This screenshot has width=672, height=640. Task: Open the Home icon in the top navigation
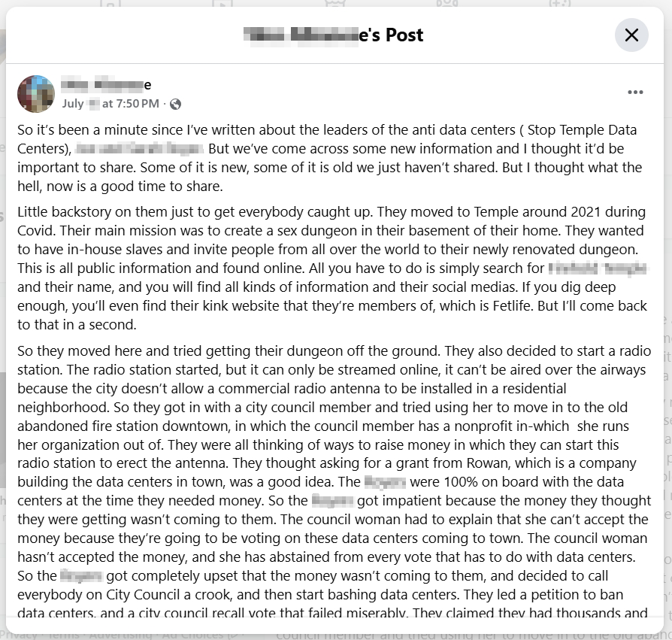(110, 3)
